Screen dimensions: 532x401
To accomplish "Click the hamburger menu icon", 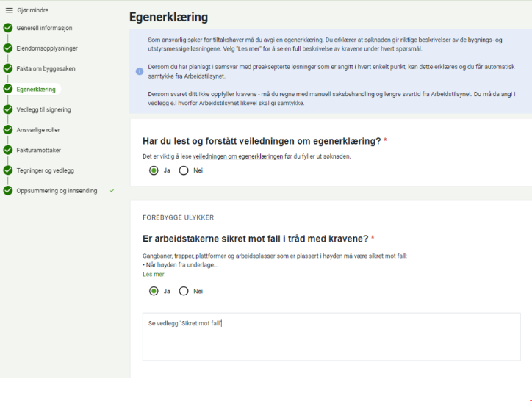I will pos(9,10).
